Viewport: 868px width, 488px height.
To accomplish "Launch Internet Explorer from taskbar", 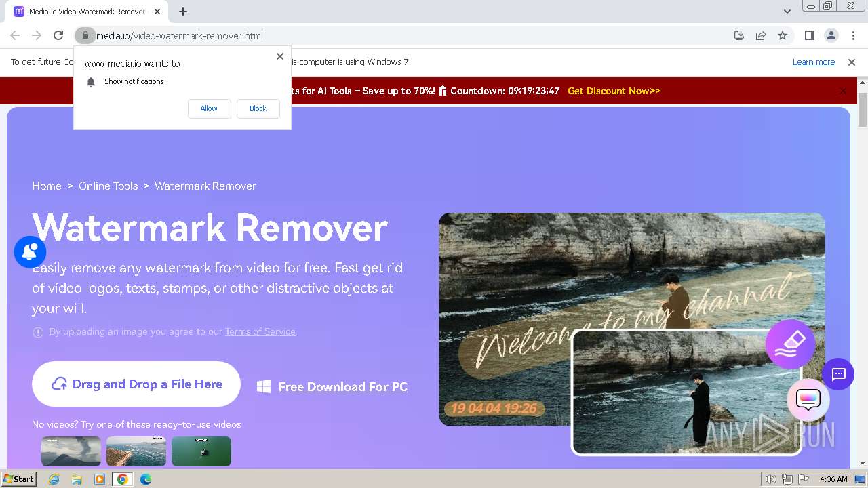I will point(54,479).
